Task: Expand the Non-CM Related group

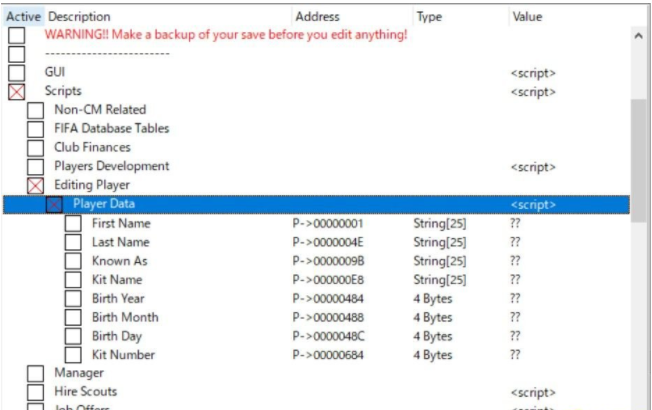Action: click(x=35, y=110)
